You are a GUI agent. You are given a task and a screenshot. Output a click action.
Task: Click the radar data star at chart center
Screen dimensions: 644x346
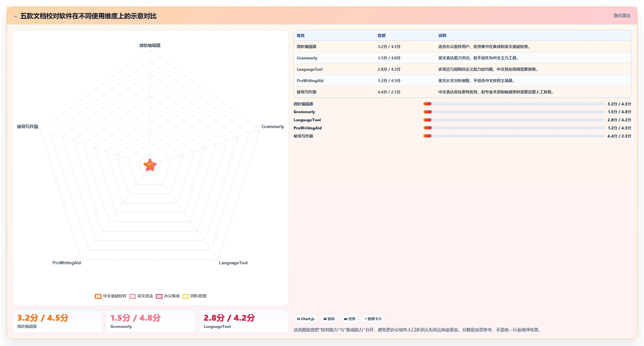(x=150, y=165)
